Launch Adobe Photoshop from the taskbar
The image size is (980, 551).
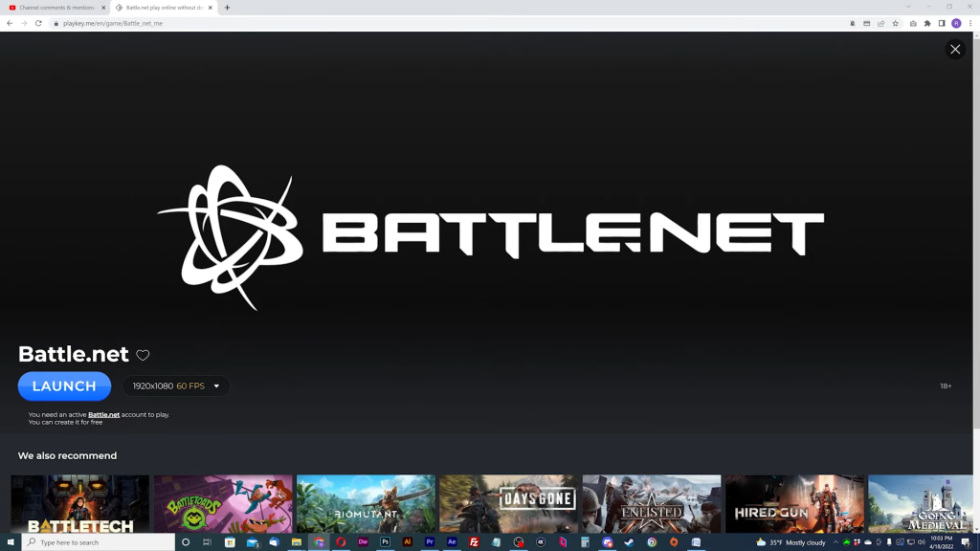[x=385, y=542]
